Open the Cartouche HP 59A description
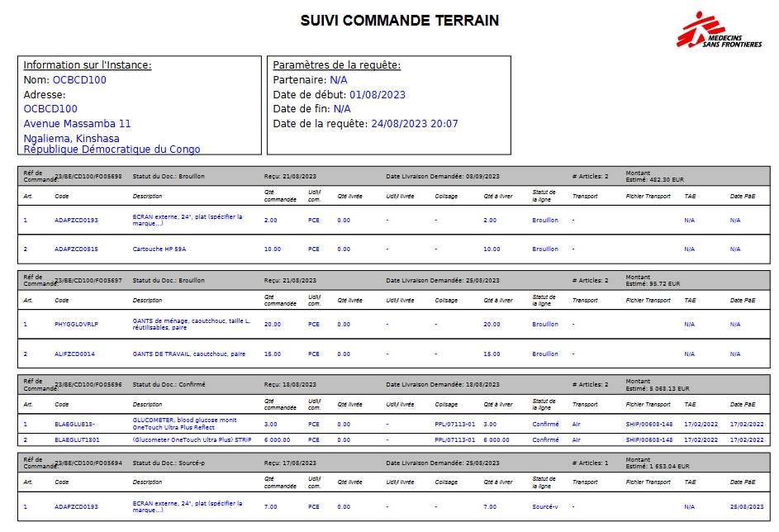Image resolution: width=779 pixels, height=532 pixels. tap(159, 249)
